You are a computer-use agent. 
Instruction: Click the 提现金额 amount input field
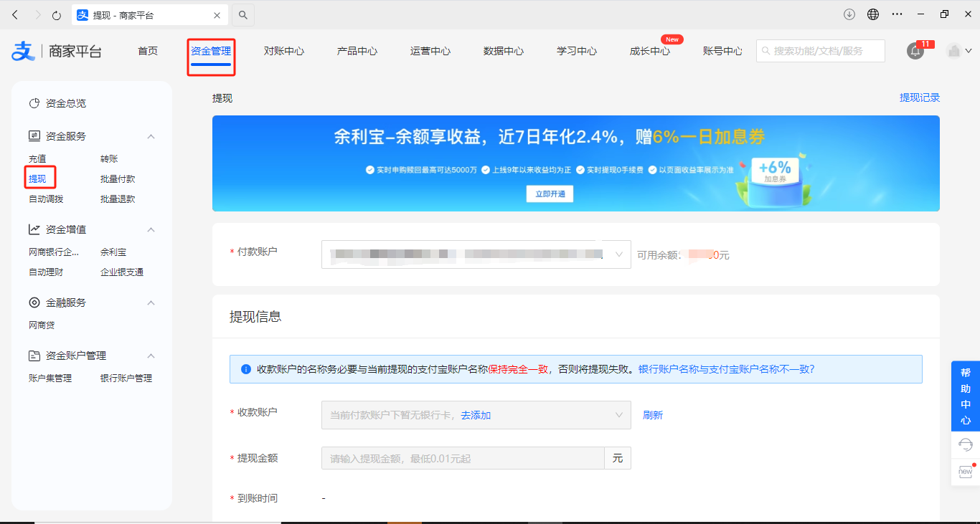click(463, 458)
